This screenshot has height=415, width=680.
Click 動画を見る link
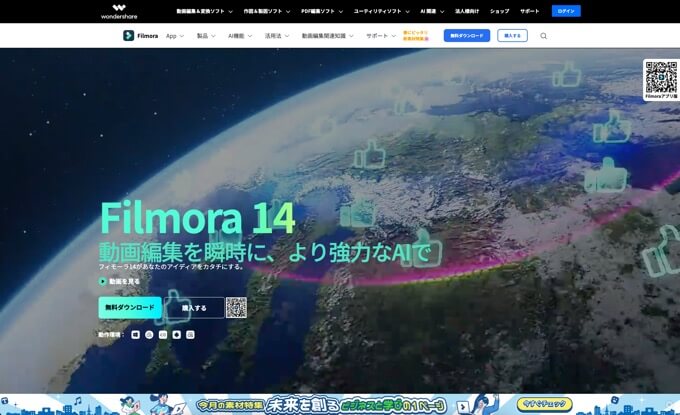point(124,281)
